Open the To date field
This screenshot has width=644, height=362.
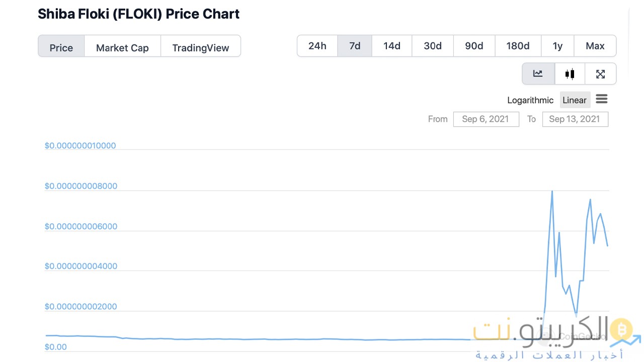575,119
